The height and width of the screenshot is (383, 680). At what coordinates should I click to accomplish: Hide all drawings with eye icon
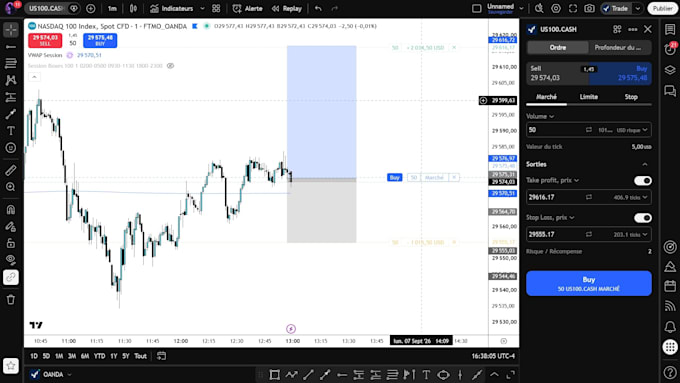coord(11,260)
